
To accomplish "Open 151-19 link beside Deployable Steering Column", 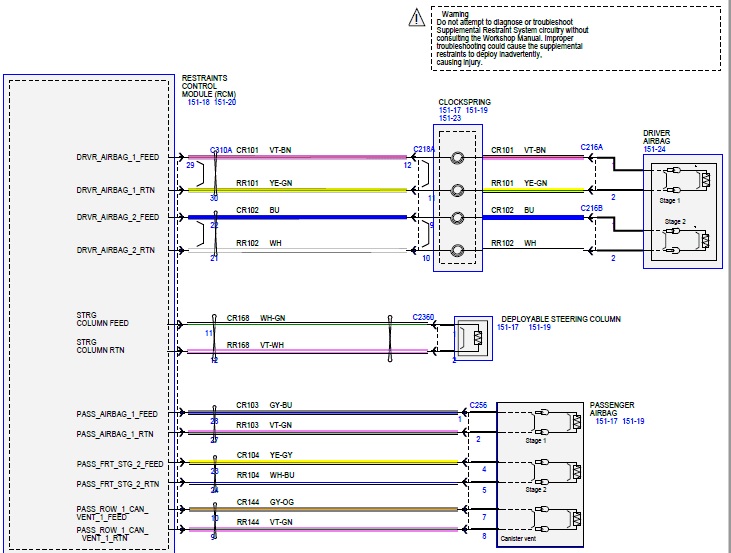I will (539, 327).
